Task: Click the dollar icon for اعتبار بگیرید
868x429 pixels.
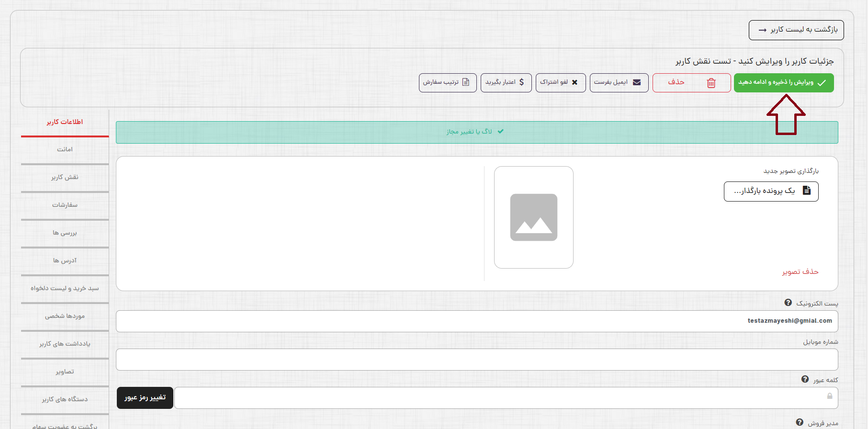Action: point(521,82)
